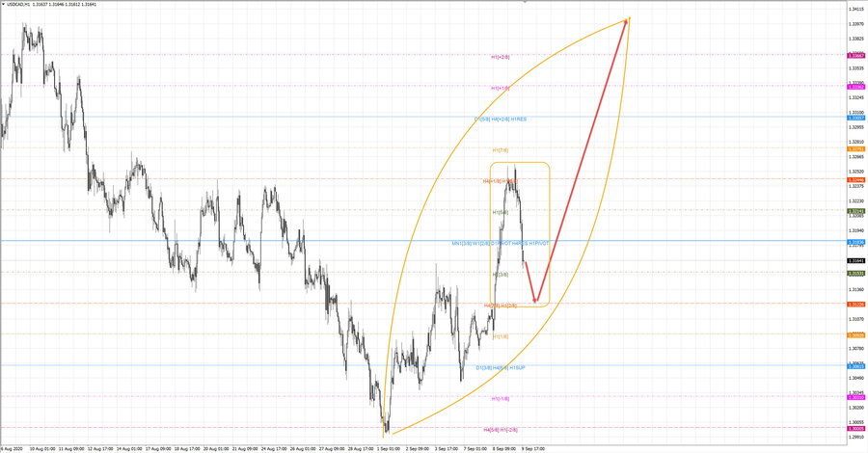Click the USDCAD,H1 chart title
Image resolution: width=868 pixels, height=453 pixels.
16,5
